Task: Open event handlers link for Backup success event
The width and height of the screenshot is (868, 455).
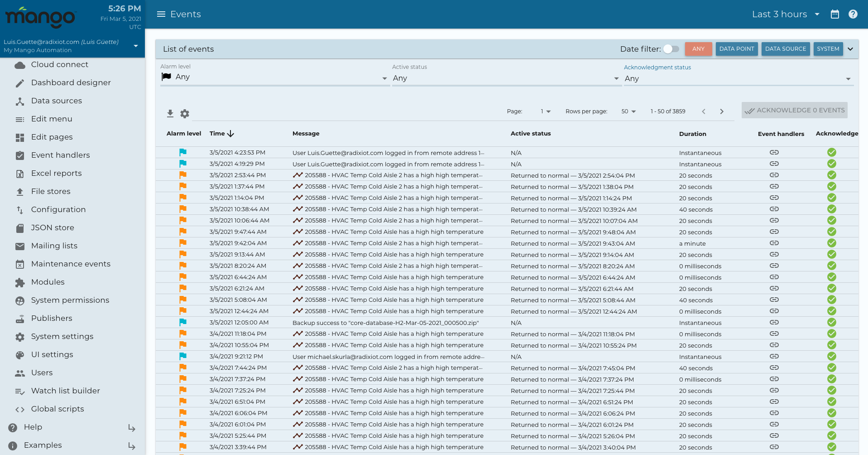Action: [774, 322]
